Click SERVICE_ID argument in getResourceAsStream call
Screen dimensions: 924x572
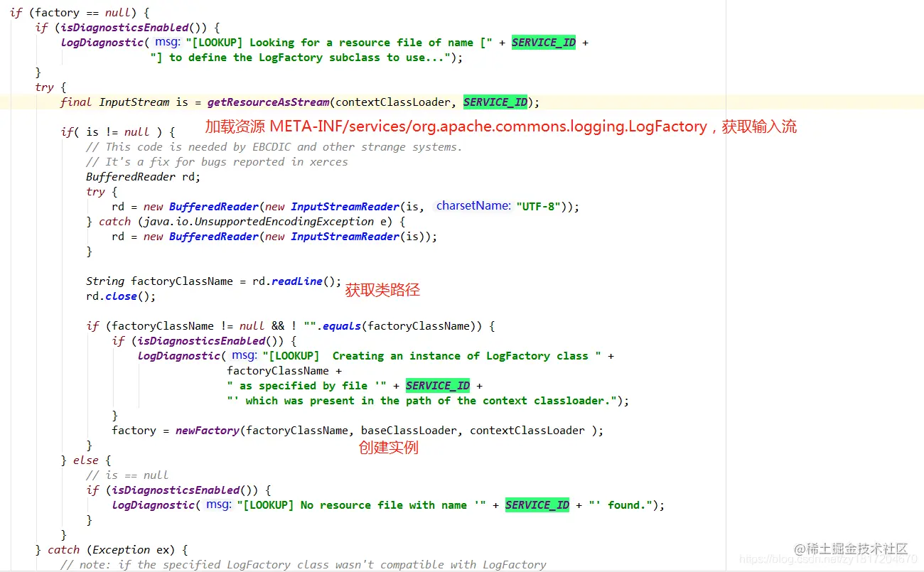(495, 102)
